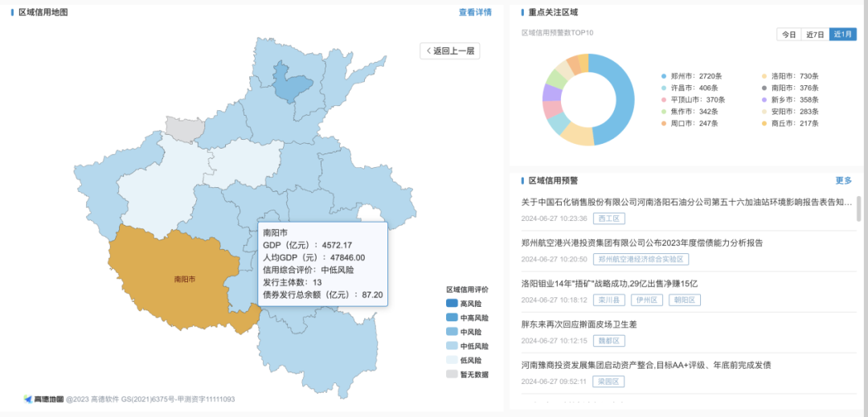Image resolution: width=868 pixels, height=417 pixels.
Task: Switch to the 近7日 tab
Action: (815, 35)
